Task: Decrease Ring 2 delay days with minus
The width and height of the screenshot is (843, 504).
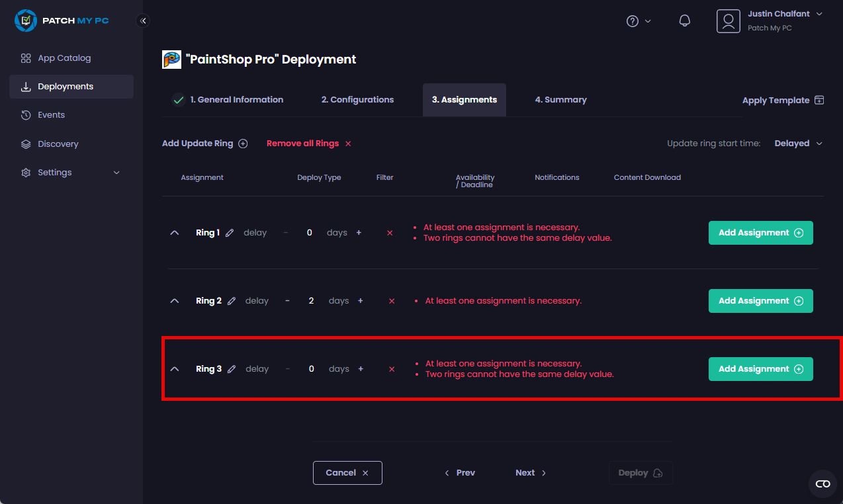Action: [x=287, y=301]
